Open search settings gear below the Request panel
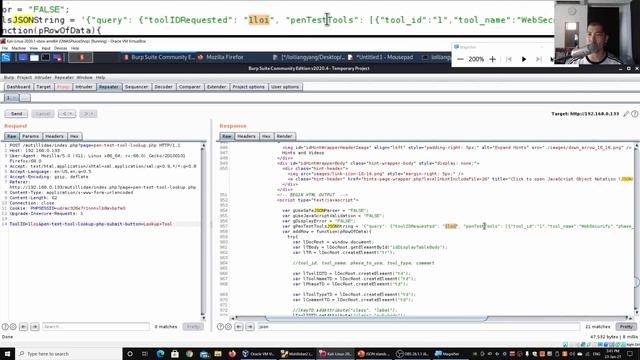640x360 pixels. point(13,327)
